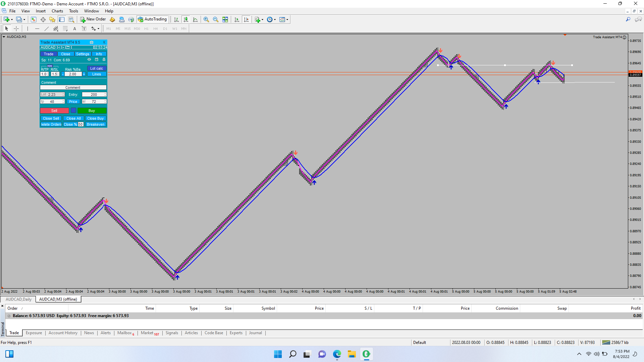644x362 pixels.
Task: Click the calendar icon in Trade Assistant
Action: pos(97,60)
